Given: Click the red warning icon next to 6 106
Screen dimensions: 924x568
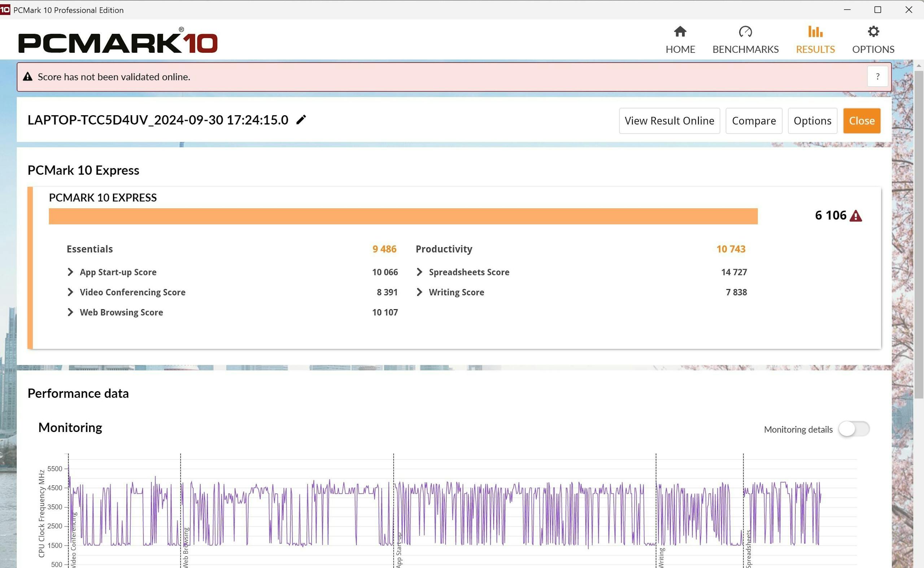Looking at the screenshot, I should click(x=856, y=216).
